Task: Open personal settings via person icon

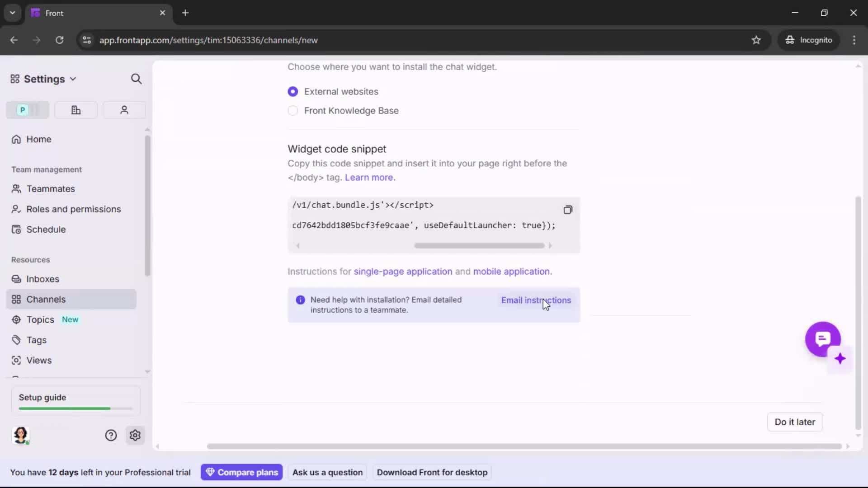Action: click(124, 110)
